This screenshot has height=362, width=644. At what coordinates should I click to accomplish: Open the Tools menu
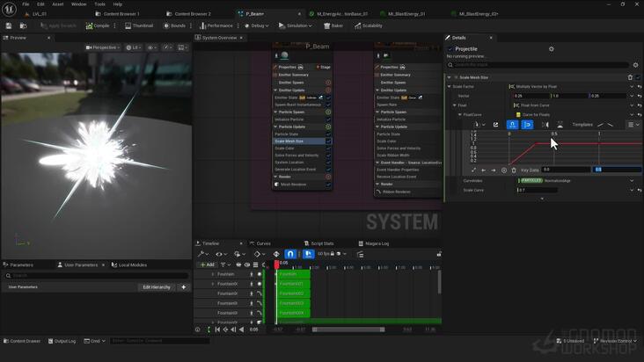(99, 4)
